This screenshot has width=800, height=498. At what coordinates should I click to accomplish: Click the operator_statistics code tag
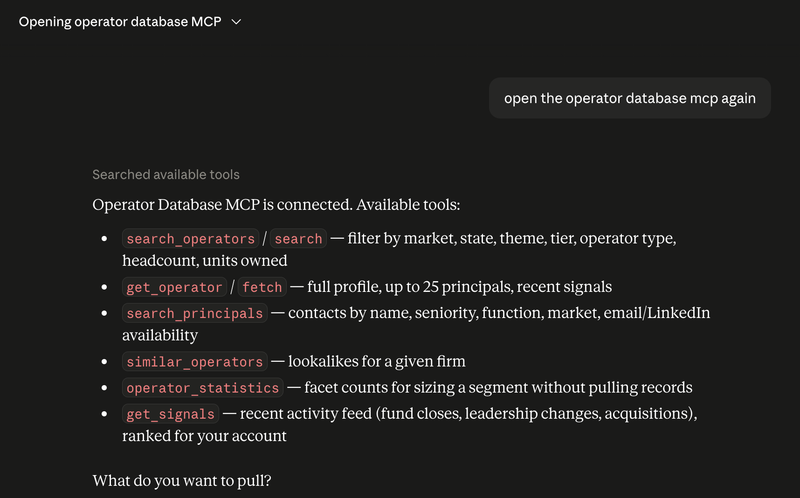tap(203, 387)
